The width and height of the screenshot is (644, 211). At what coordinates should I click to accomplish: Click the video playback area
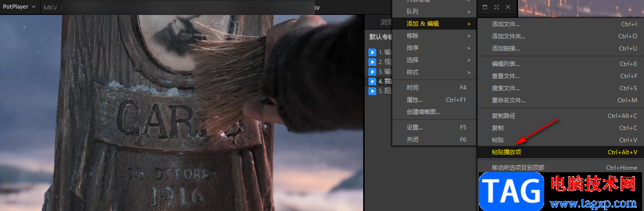(x=182, y=113)
